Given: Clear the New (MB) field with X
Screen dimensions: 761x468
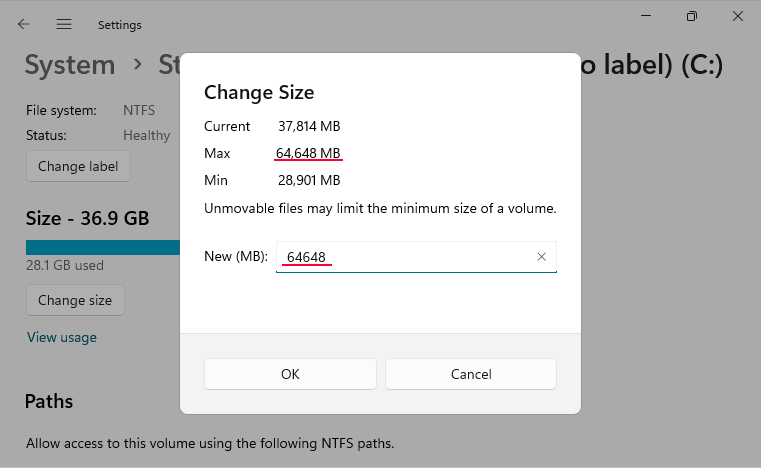Looking at the screenshot, I should click(541, 257).
